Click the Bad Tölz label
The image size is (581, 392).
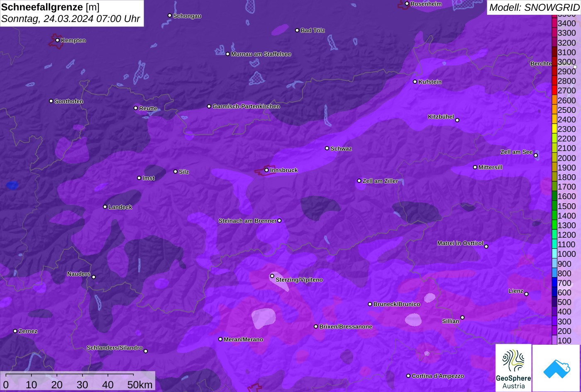313,31
